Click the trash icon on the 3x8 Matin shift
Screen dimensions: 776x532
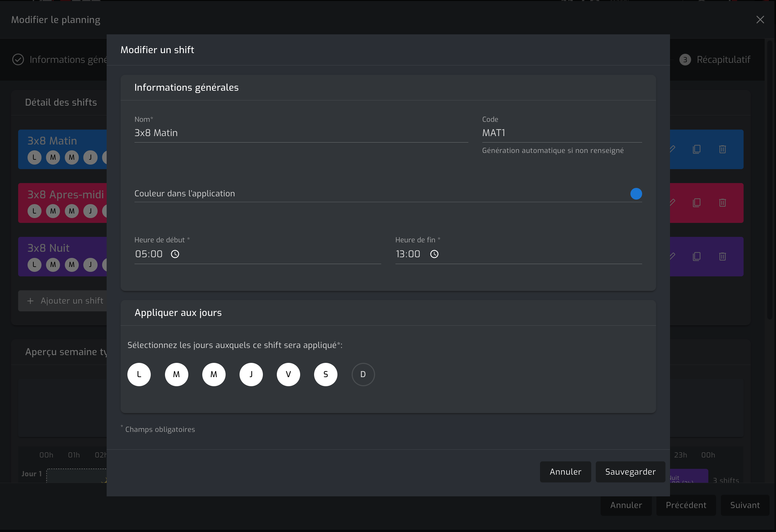[722, 149]
